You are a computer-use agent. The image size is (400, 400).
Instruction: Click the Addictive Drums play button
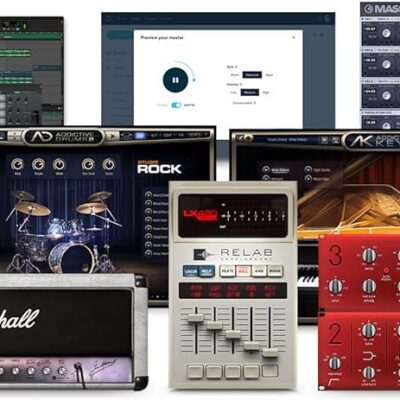pos(113,136)
